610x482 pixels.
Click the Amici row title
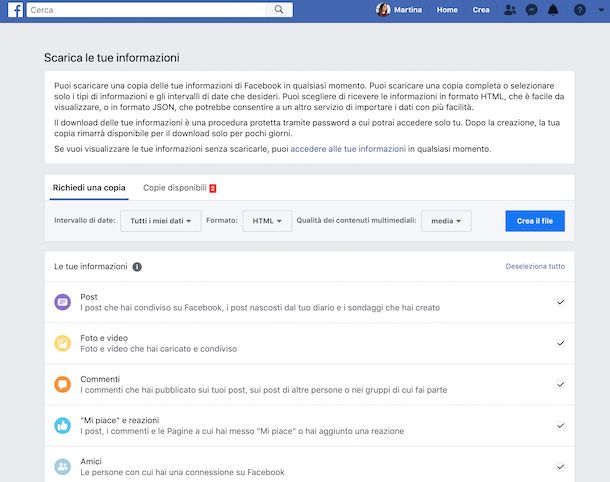coord(91,462)
